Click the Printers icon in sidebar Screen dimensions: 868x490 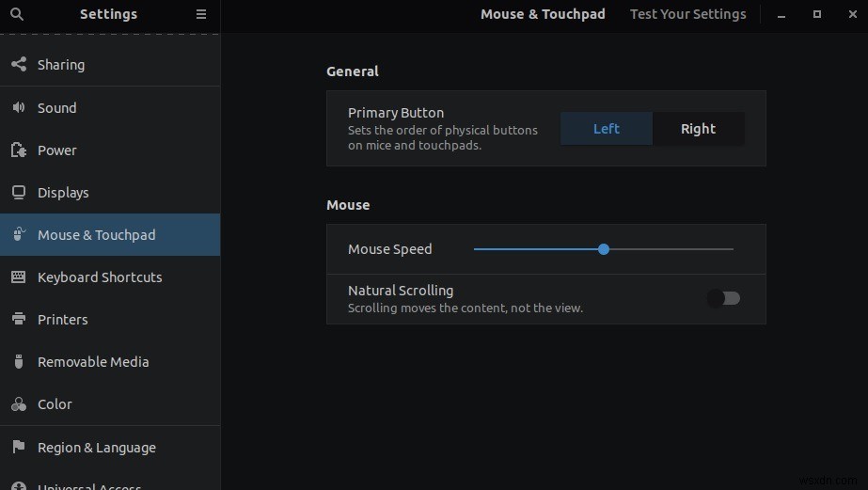18,320
